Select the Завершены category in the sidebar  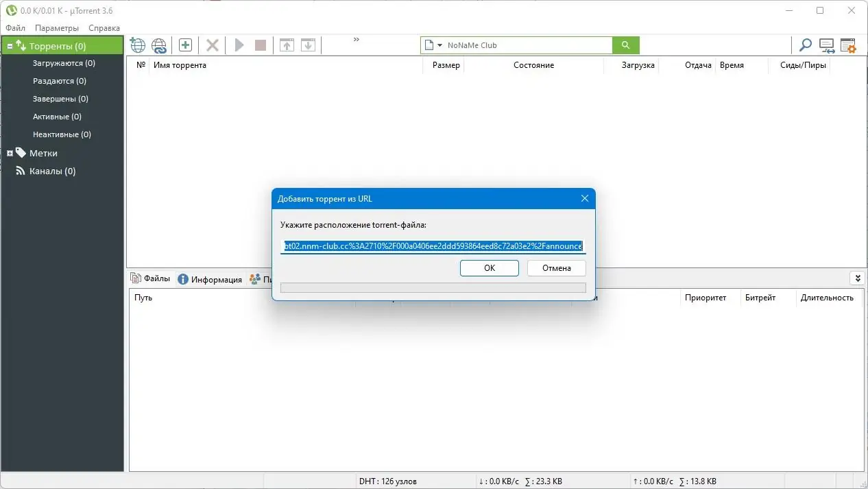(60, 98)
